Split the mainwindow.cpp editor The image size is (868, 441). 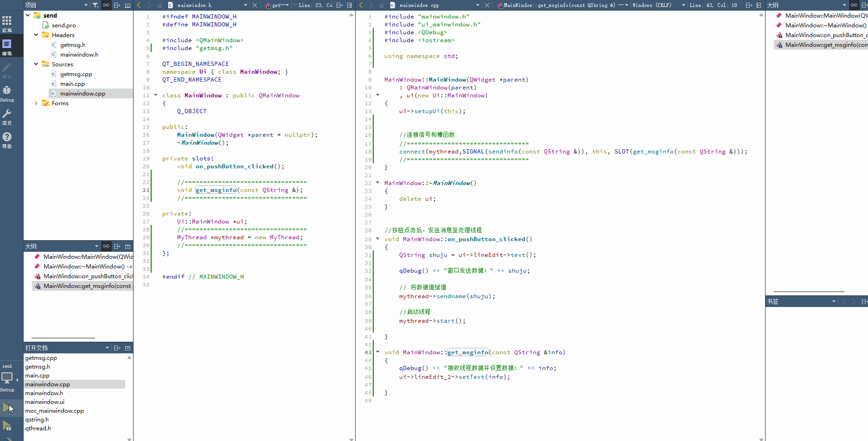pyautogui.click(x=749, y=5)
